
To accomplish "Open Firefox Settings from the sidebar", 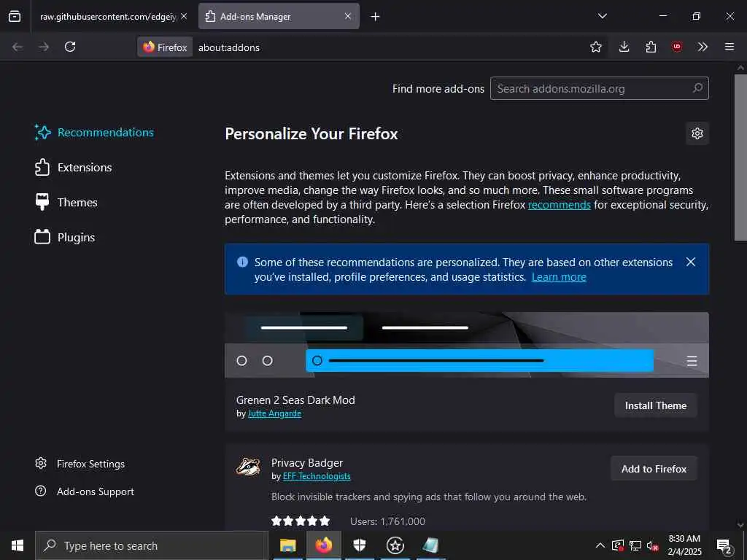I will [x=80, y=464].
